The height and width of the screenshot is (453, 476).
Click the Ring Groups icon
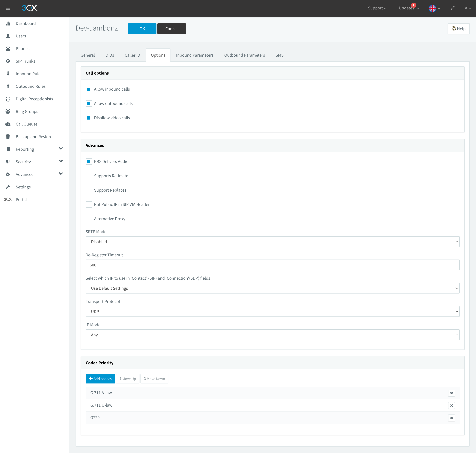tap(8, 112)
